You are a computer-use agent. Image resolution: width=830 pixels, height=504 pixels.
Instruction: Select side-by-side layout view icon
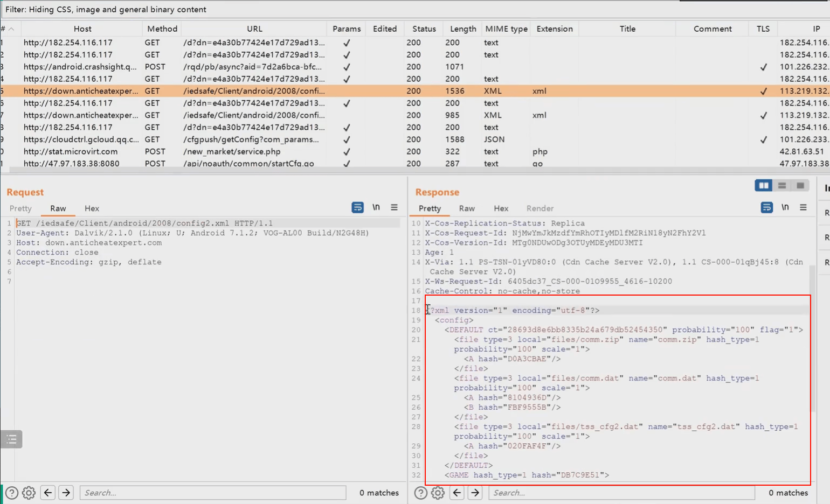point(764,185)
